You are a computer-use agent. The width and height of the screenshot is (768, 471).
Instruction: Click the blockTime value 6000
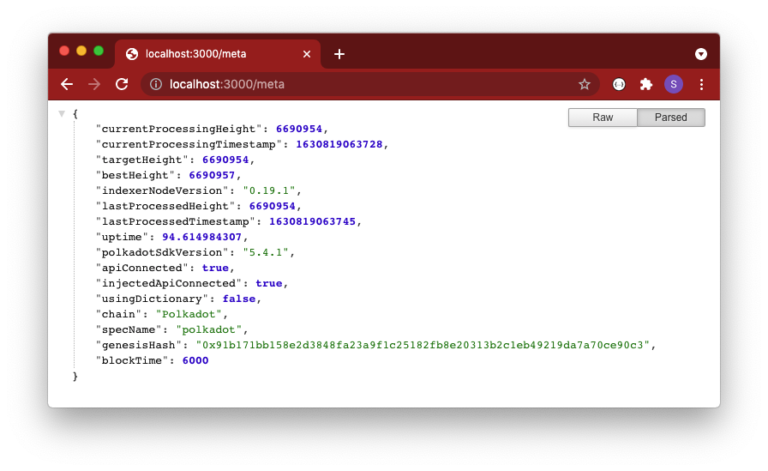coord(195,360)
